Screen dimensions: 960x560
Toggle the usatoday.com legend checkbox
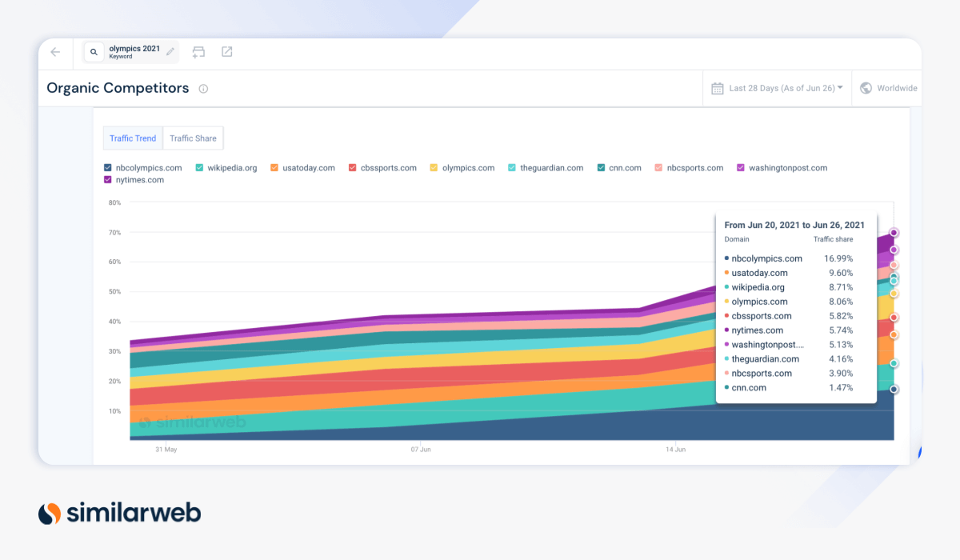coord(274,168)
